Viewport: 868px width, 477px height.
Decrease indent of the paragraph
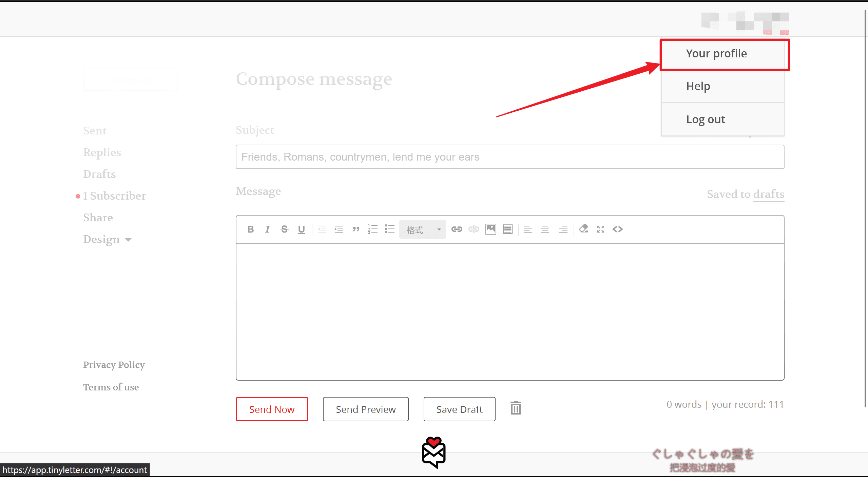[x=322, y=230]
